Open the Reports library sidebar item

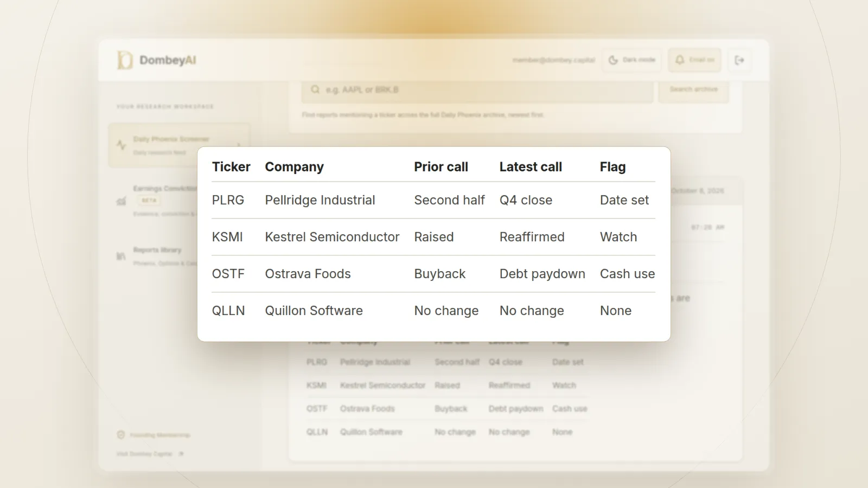(157, 256)
